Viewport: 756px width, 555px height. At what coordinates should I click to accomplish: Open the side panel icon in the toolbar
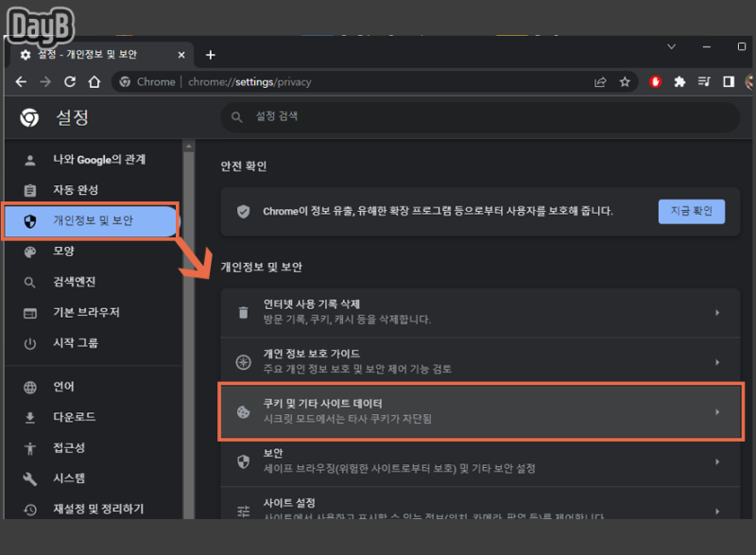(x=728, y=82)
